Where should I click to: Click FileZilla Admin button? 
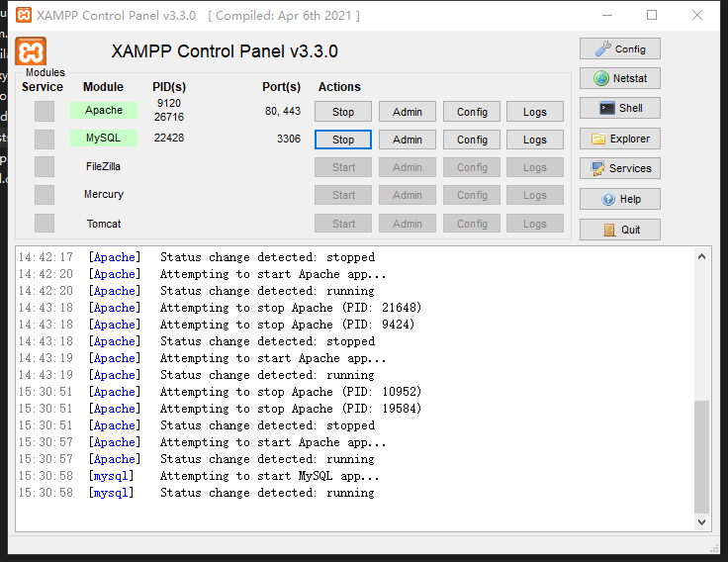(408, 167)
